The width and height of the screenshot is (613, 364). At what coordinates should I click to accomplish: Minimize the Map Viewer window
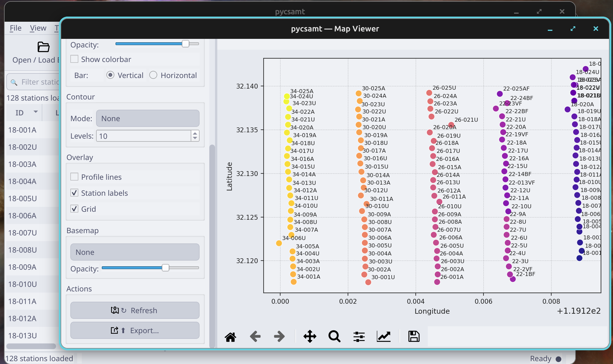coord(550,29)
